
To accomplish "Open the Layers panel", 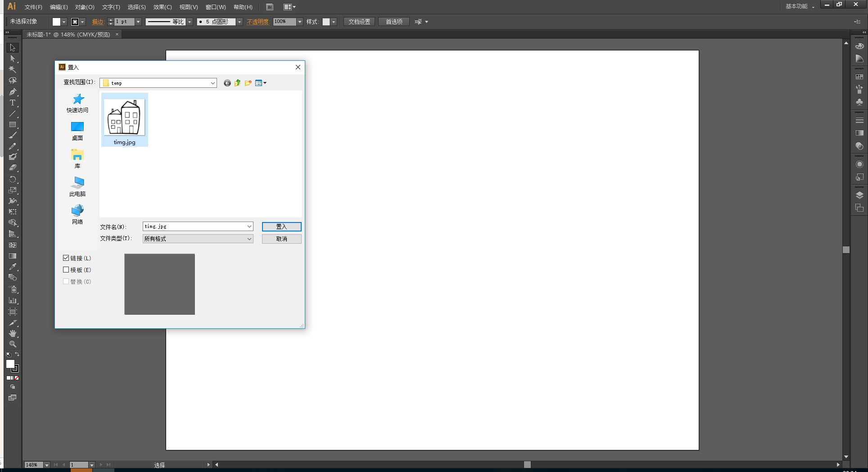I will (x=859, y=195).
